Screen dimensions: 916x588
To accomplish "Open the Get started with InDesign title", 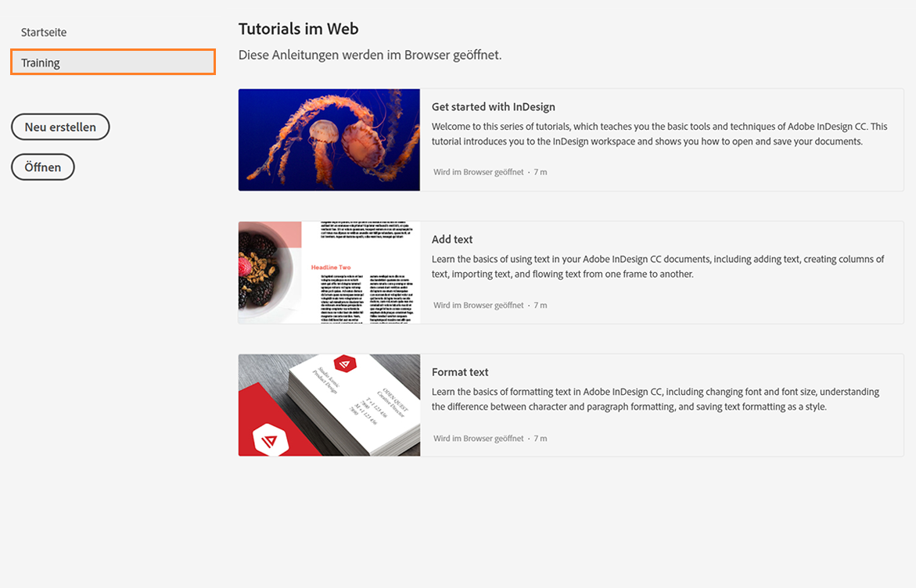I will click(493, 107).
